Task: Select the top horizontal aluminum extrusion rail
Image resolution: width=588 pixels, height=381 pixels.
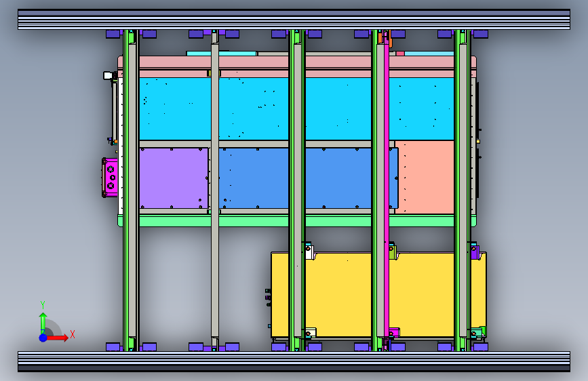Action: click(294, 20)
